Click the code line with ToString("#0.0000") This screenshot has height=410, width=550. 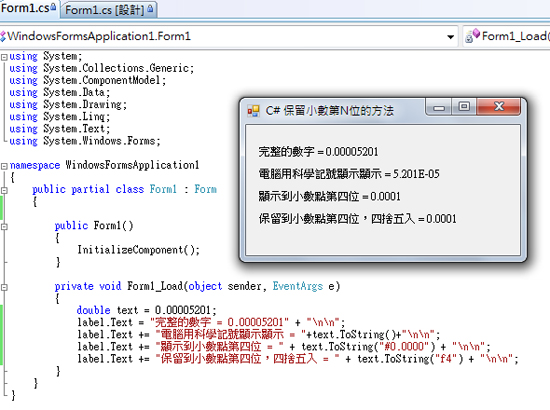pyautogui.click(x=284, y=347)
